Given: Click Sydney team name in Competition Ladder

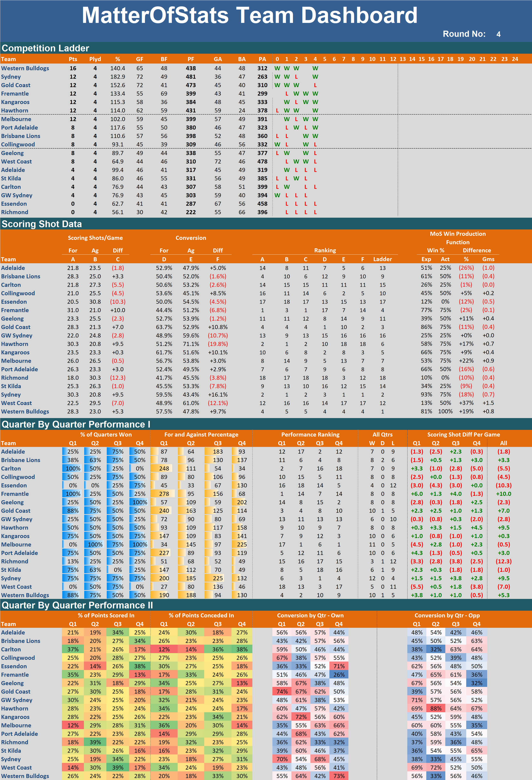Looking at the screenshot, I should tap(11, 76).
